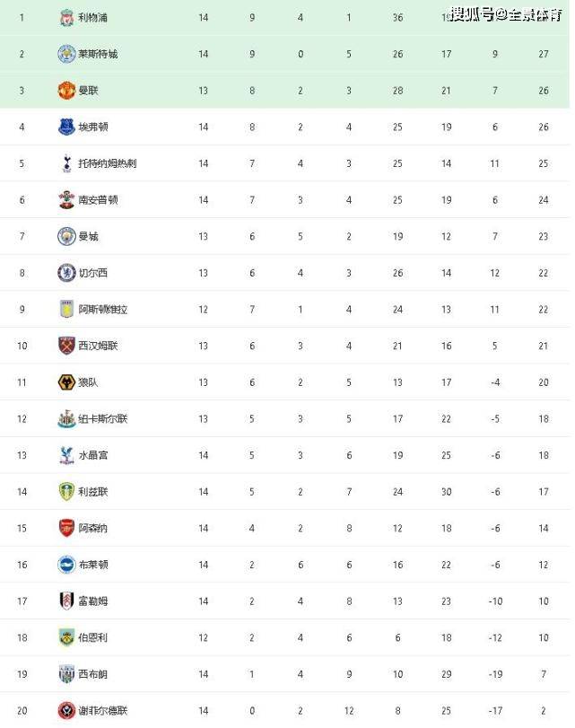Click the Manchester City crest icon
575x728 pixels.
pos(66,236)
